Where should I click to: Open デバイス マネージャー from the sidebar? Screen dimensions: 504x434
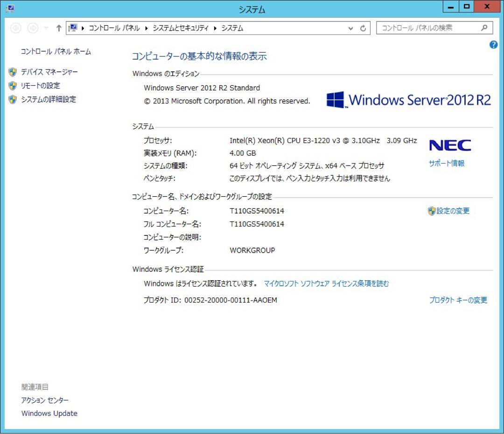[48, 72]
